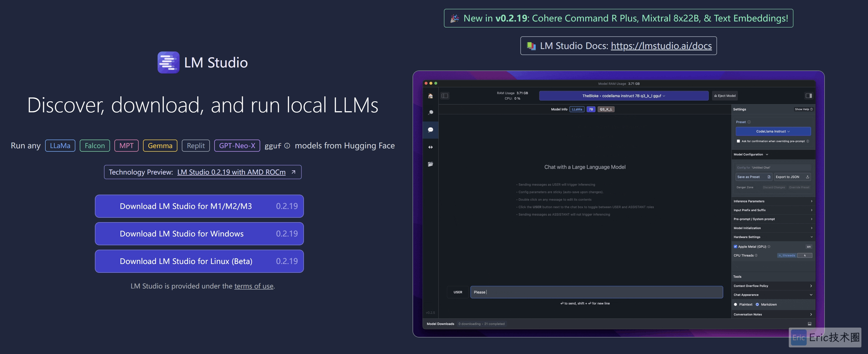Viewport: 868px width, 354px height.
Task: Open the loaded model selector dropdown
Action: (x=624, y=96)
